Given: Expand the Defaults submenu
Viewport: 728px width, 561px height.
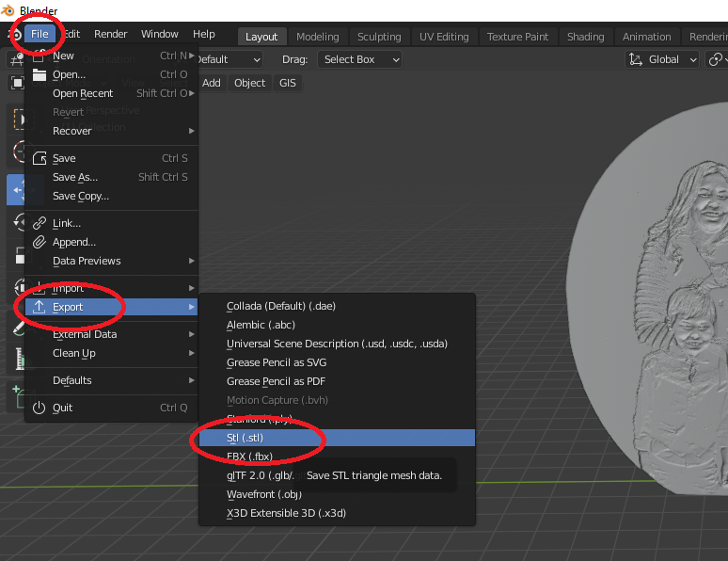Looking at the screenshot, I should [x=111, y=380].
